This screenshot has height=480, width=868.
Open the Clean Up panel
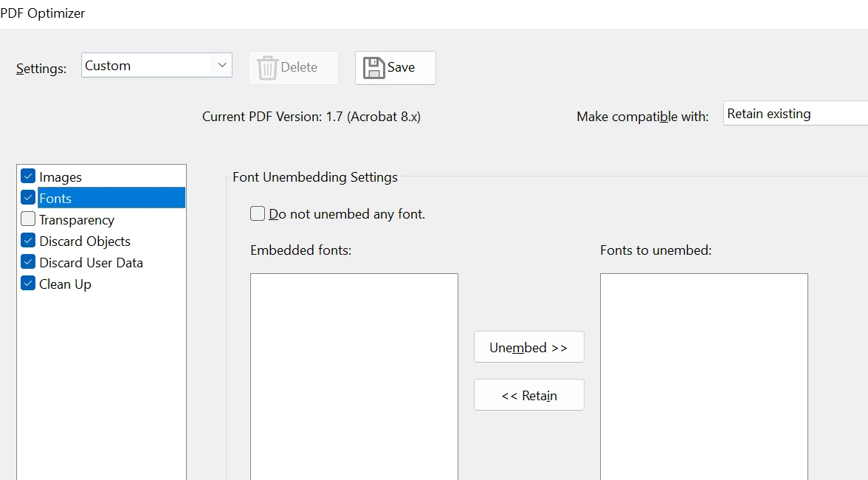[65, 284]
